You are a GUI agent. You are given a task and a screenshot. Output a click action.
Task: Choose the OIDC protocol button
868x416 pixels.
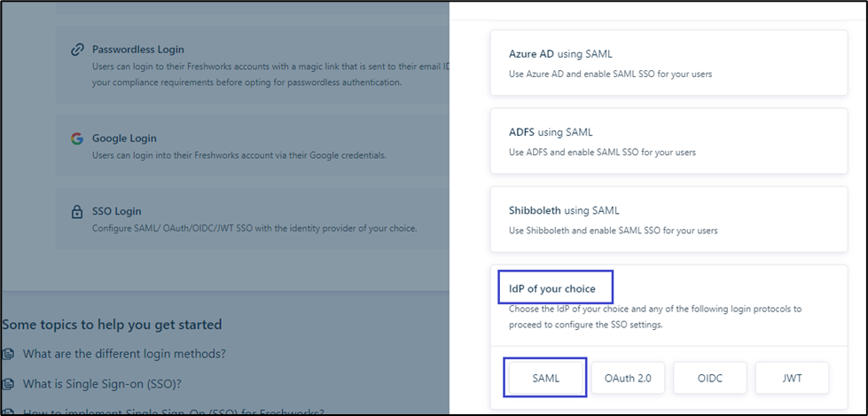(709, 378)
